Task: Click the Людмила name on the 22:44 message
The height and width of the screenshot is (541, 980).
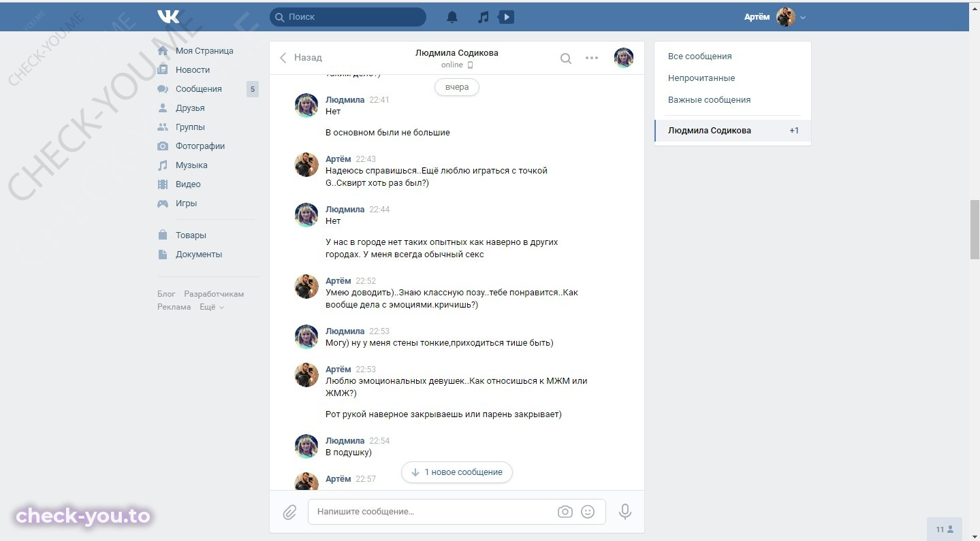Action: [345, 210]
